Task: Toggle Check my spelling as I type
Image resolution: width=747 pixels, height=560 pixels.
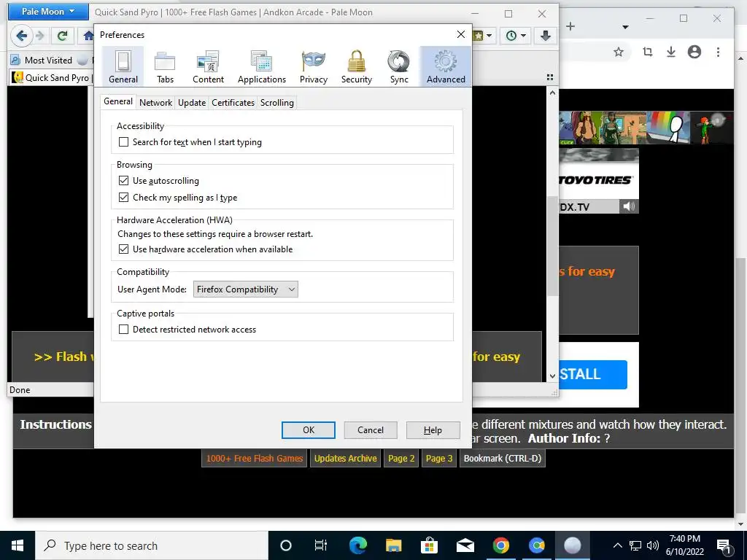Action: 123,197
